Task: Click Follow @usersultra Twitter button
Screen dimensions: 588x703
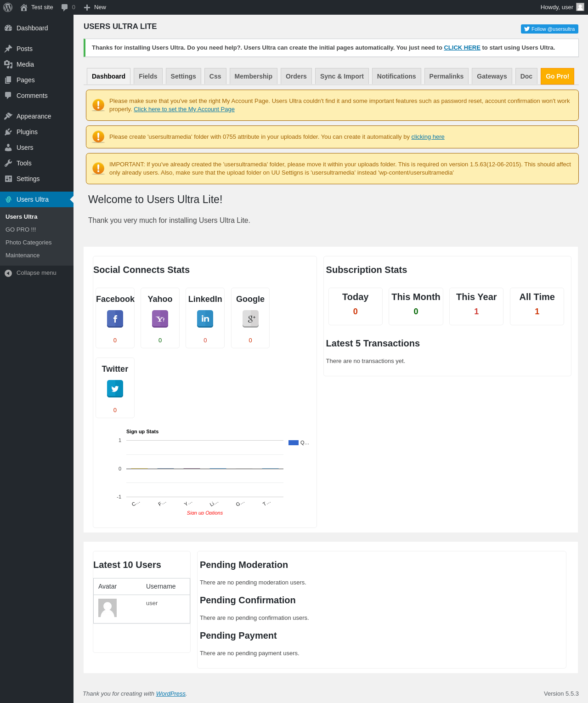Action: point(549,29)
